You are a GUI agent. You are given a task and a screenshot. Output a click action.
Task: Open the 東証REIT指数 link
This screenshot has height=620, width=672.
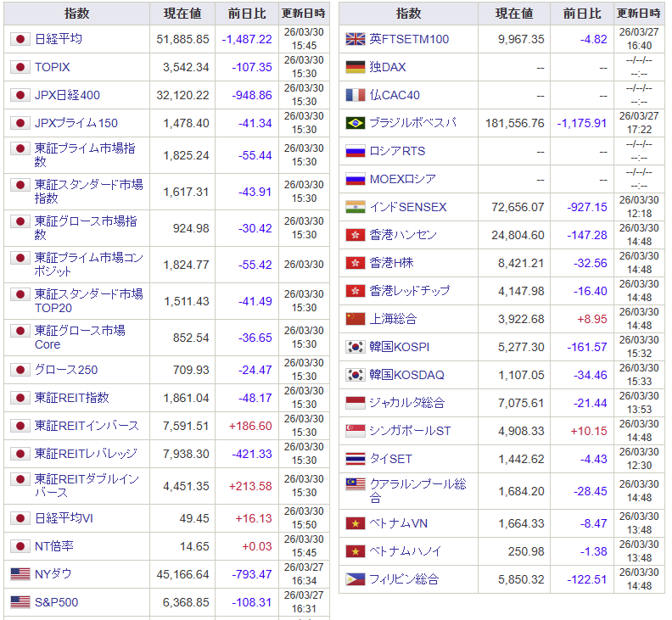(x=71, y=398)
